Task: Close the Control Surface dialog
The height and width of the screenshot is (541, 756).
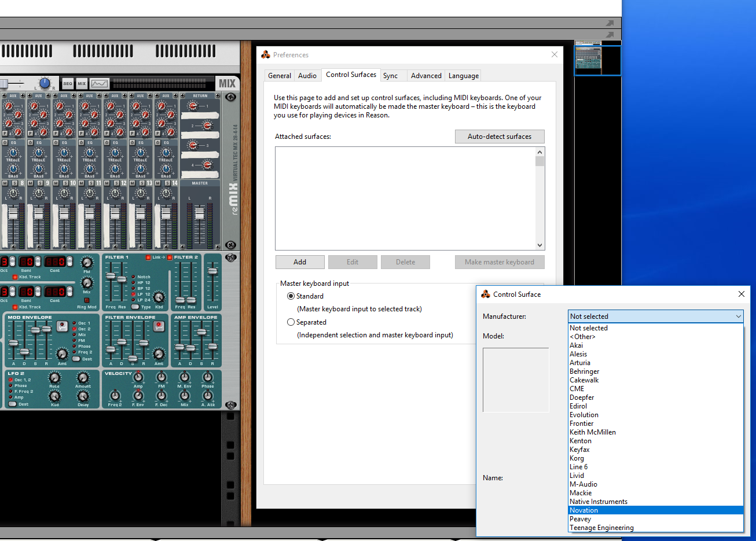Action: 742,294
